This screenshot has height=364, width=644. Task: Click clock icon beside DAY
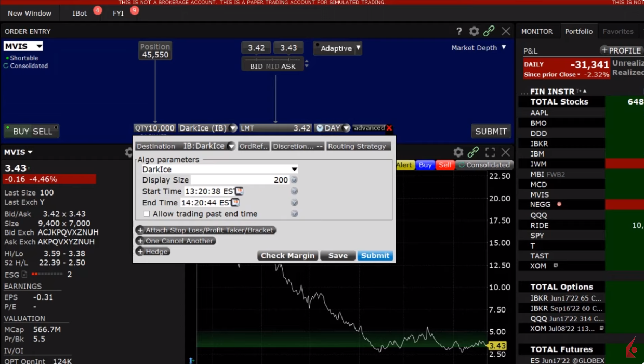pyautogui.click(x=320, y=128)
